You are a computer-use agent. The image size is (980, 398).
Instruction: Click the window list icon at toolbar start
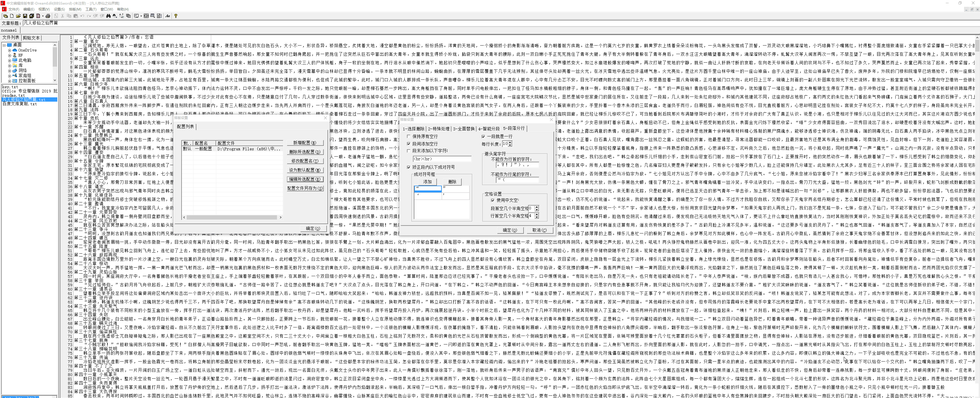[6, 16]
